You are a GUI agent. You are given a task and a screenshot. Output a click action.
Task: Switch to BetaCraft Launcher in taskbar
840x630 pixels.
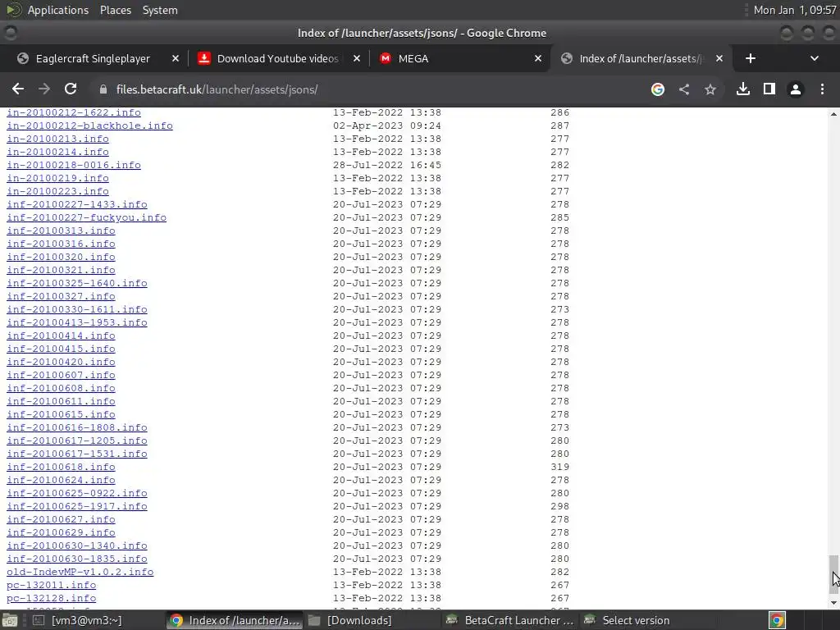[x=510, y=620]
